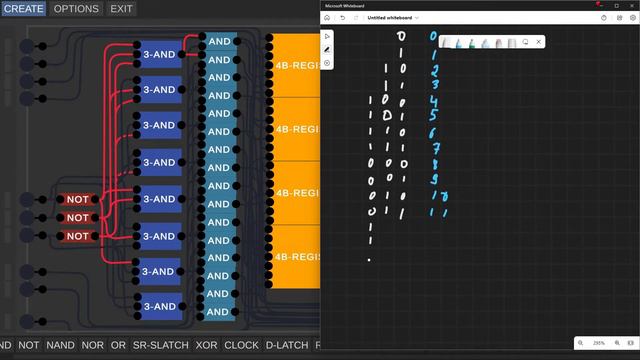Click the circular tool below the pen tool
Image resolution: width=640 pixels, height=360 pixels.
[x=327, y=63]
